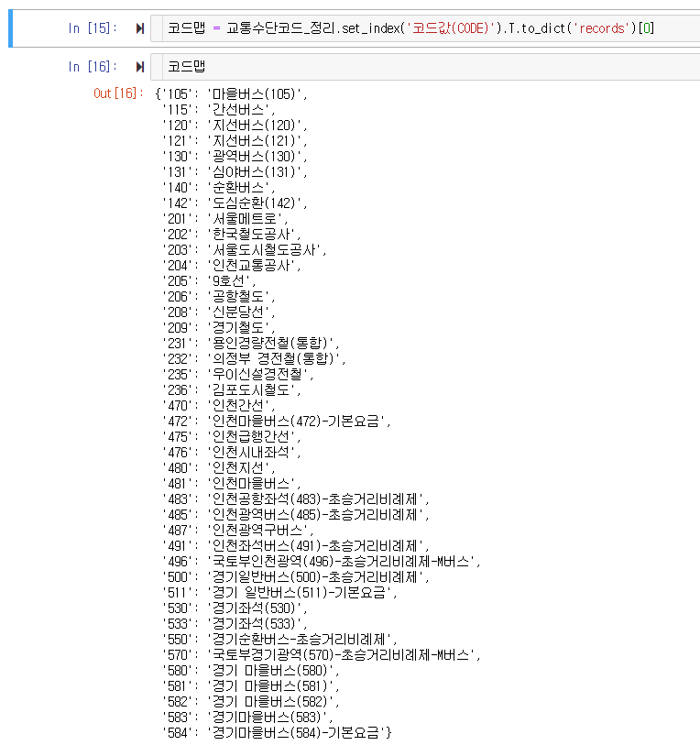This screenshot has height=756, width=700.
Task: Click the output line '476': '인천시내좌석'
Action: click(x=231, y=453)
